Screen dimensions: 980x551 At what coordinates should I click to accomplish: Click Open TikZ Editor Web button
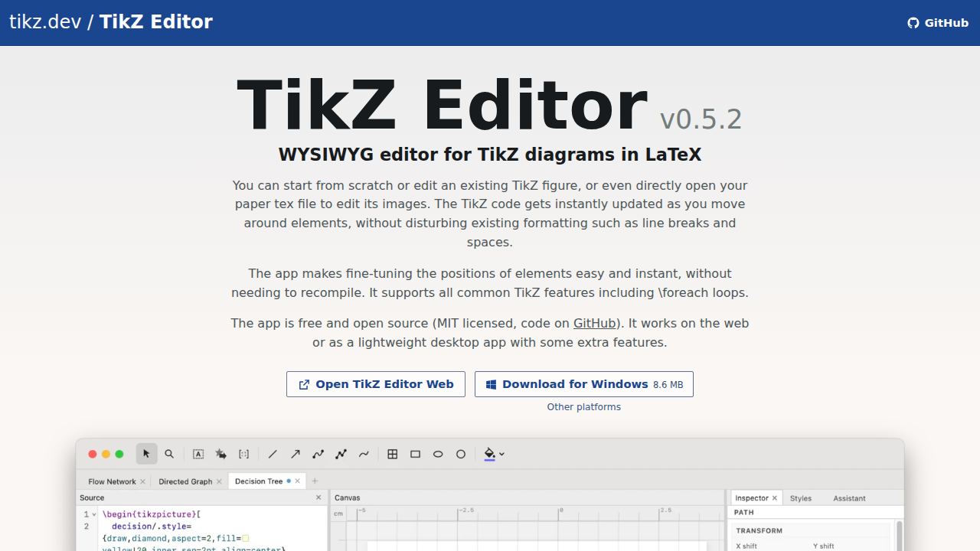pyautogui.click(x=376, y=384)
